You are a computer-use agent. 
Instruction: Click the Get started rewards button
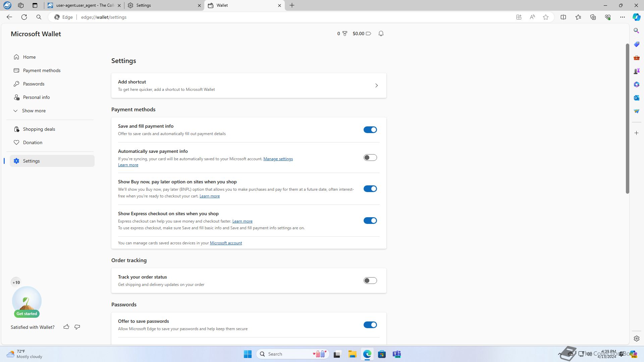[27, 314]
